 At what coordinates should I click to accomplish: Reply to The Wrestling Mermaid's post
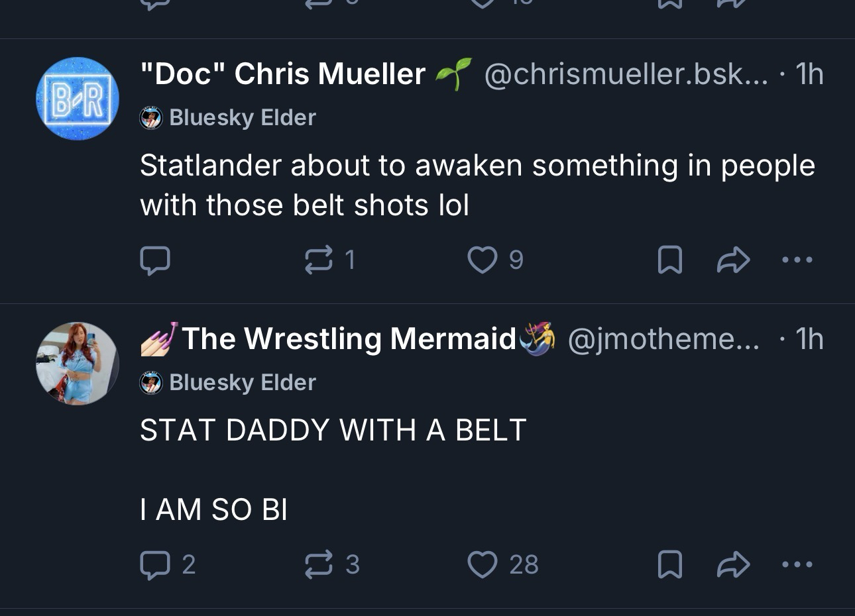point(156,565)
